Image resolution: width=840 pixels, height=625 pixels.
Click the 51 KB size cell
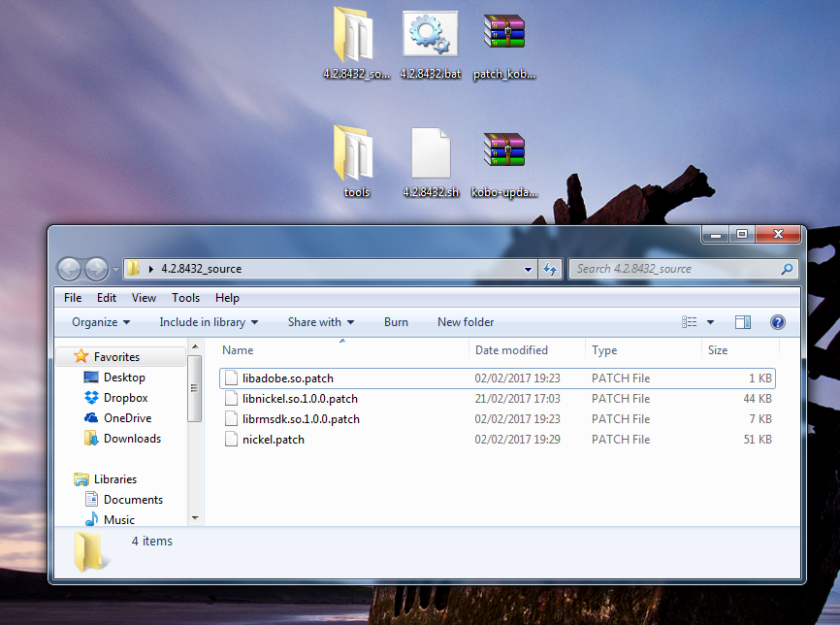tap(758, 440)
